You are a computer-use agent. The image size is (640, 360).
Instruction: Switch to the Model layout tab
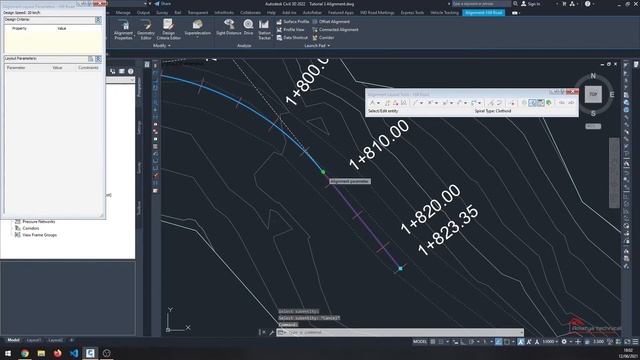click(x=13, y=340)
